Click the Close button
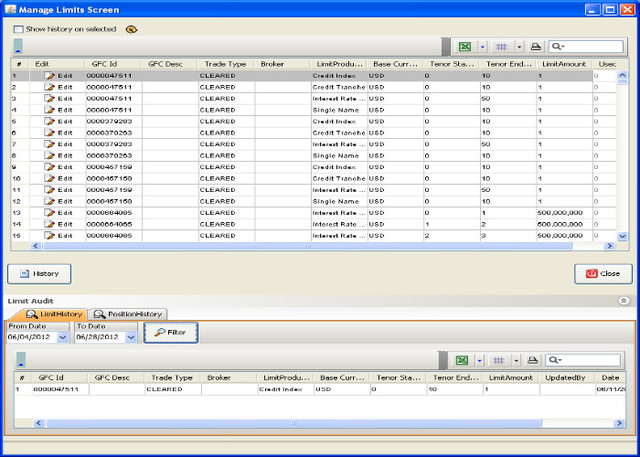The height and width of the screenshot is (457, 640). coord(603,274)
